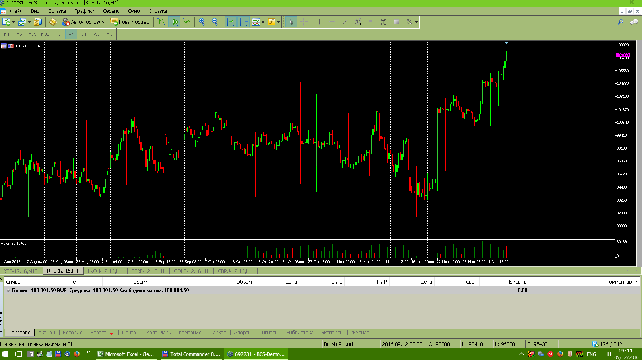Open the Справка menu

click(157, 11)
